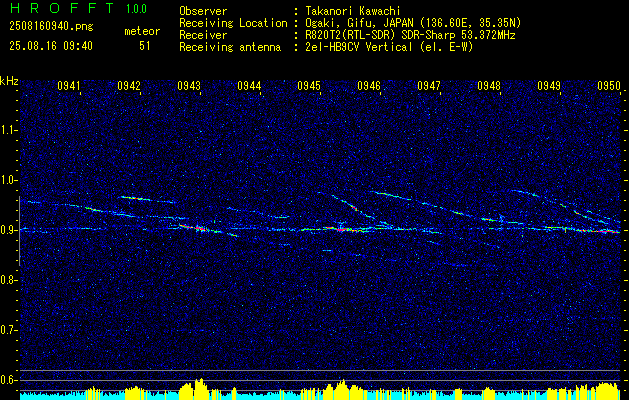Click the name Takanori Kawachi
Screen dimensions: 629x400
click(x=353, y=11)
